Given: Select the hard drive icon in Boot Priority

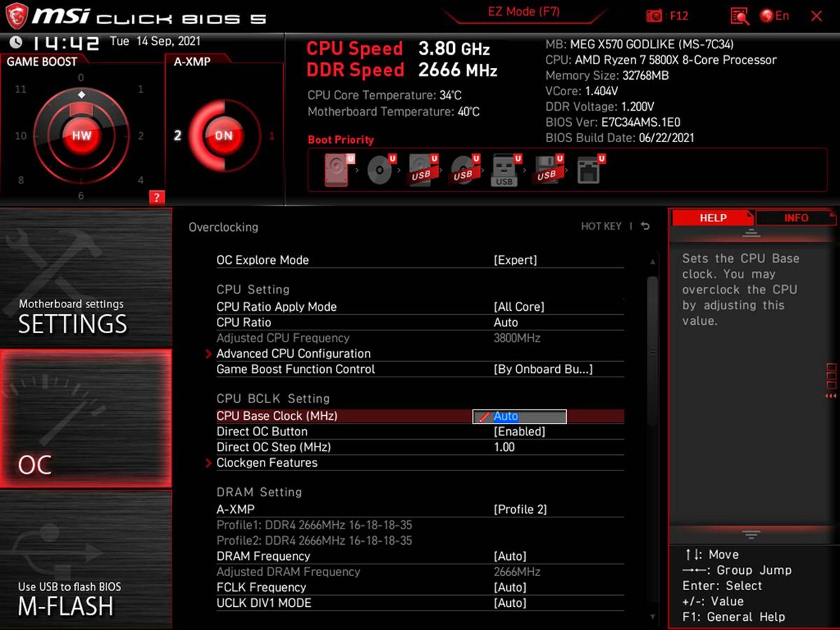Looking at the screenshot, I should [x=336, y=168].
